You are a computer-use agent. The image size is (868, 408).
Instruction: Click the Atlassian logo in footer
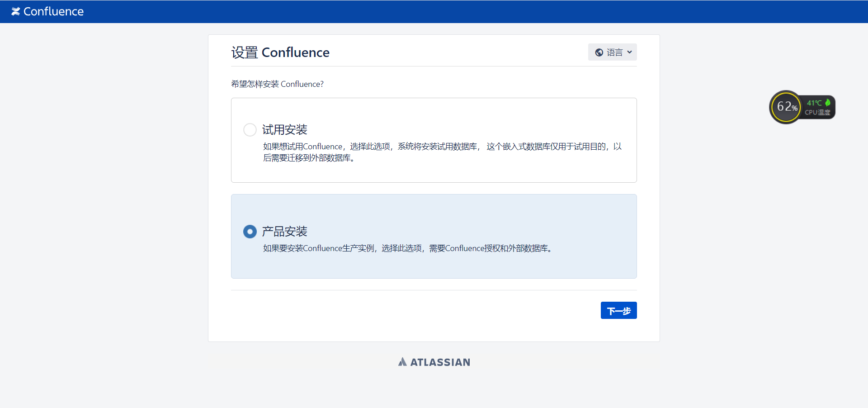coord(434,362)
